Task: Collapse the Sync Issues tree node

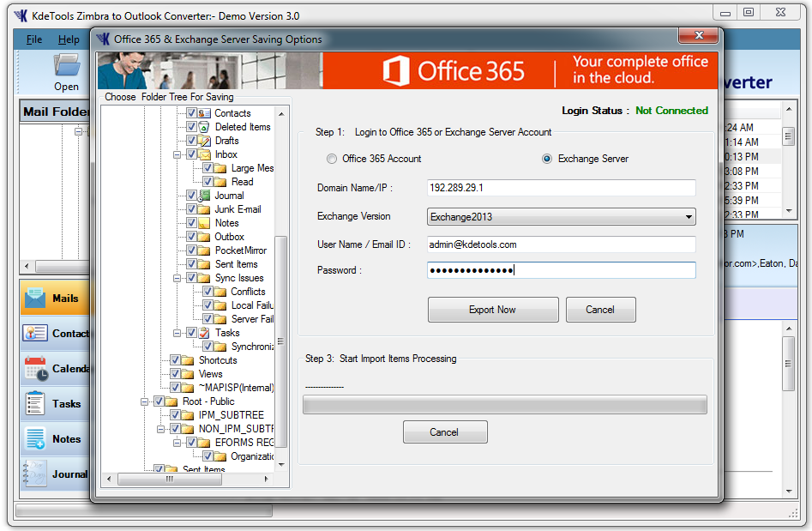Action: [177, 278]
